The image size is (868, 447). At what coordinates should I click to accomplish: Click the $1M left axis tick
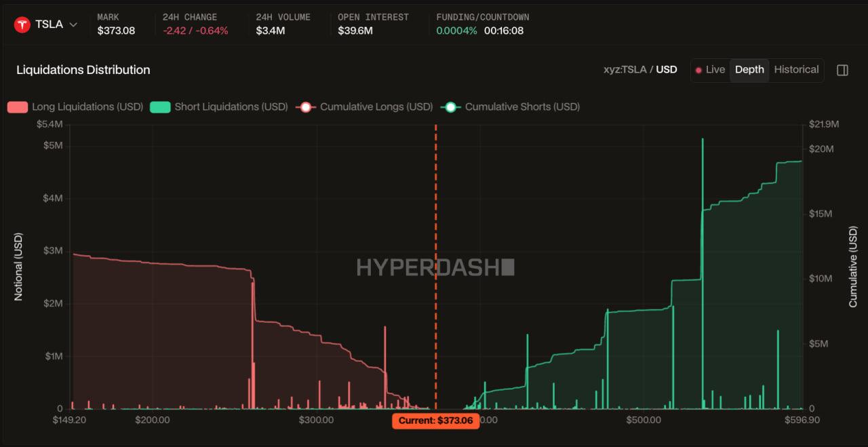point(54,356)
